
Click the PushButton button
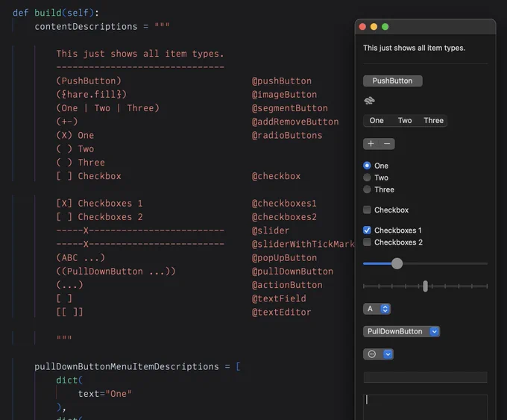click(x=392, y=81)
